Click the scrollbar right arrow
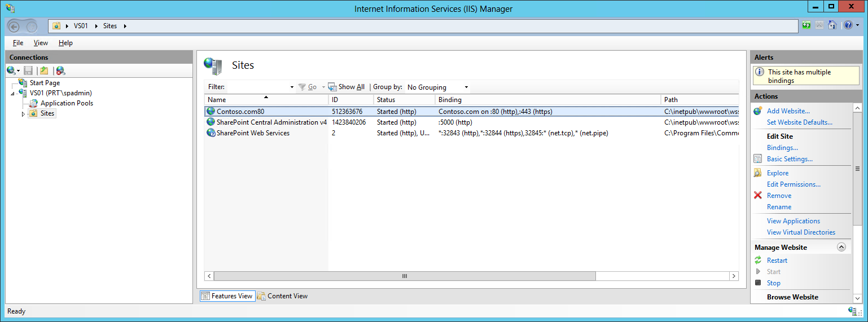 [734, 276]
